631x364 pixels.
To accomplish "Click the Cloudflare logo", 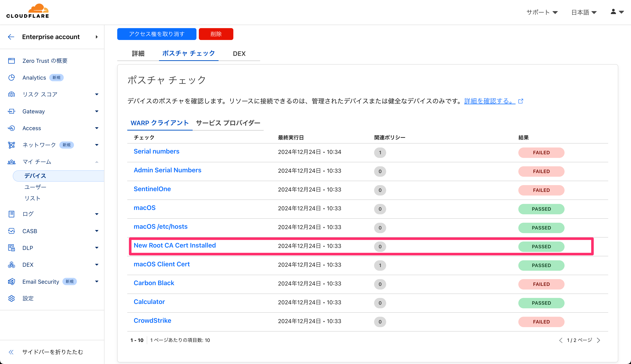I will tap(28, 11).
